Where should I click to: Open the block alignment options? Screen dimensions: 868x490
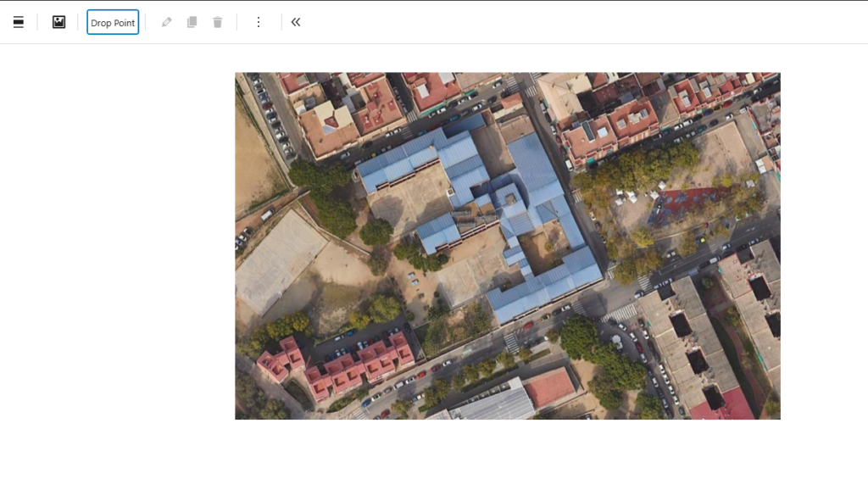(x=19, y=22)
